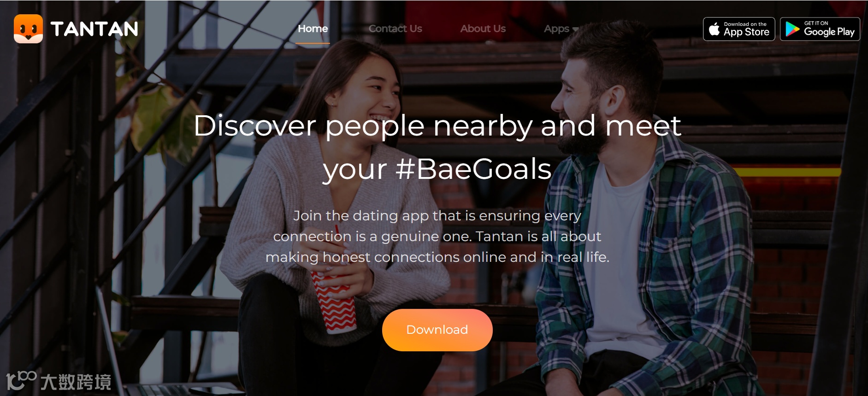Click the Apps dropdown arrow
868x396 pixels.
[x=575, y=30]
